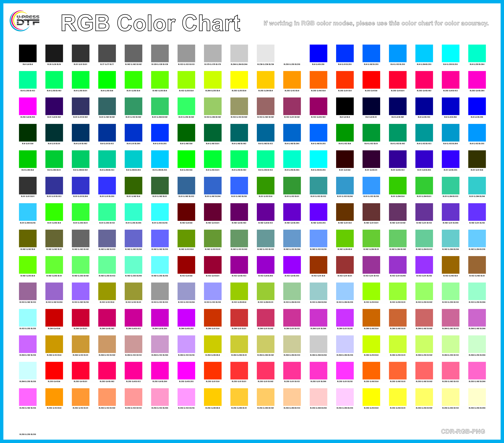Choose the R:0 G:204 B:0 green swatch

[28, 159]
